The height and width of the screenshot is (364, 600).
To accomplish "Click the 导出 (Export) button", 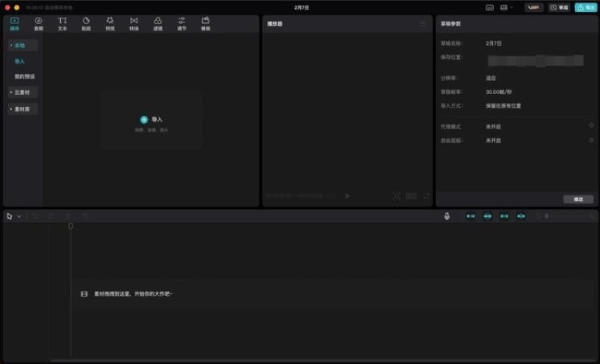I will click(x=586, y=7).
